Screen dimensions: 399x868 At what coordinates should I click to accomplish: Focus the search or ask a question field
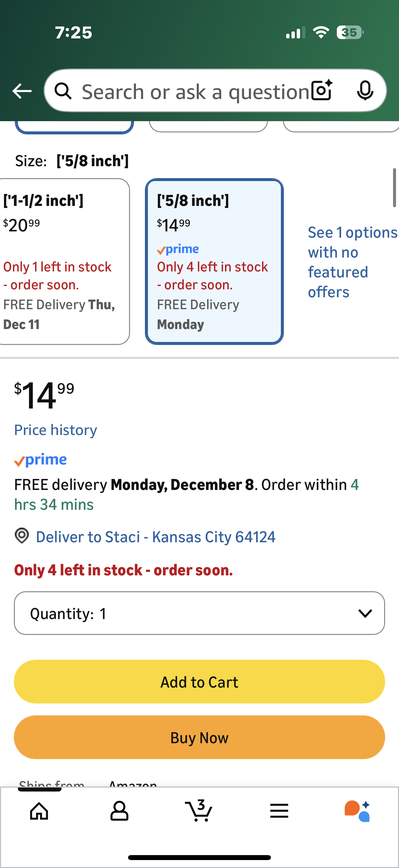pos(195,91)
